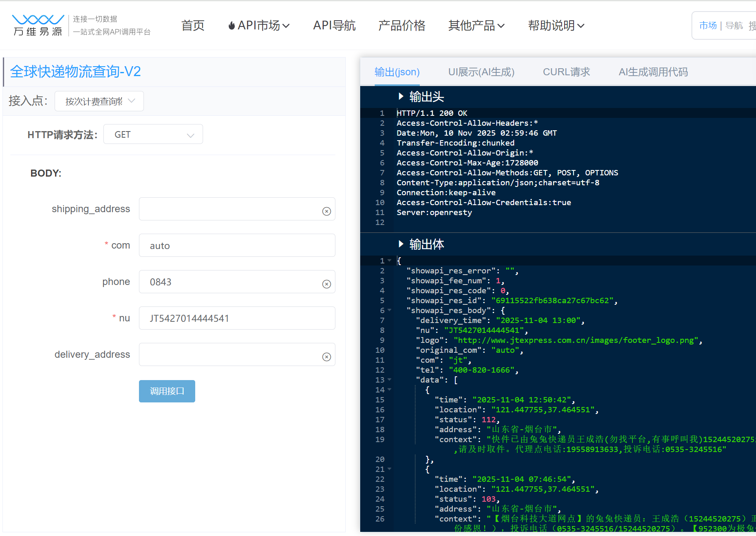The height and width of the screenshot is (536, 756).
Task: Click the Access-Control-Allow-Methods header line
Action: click(x=507, y=172)
